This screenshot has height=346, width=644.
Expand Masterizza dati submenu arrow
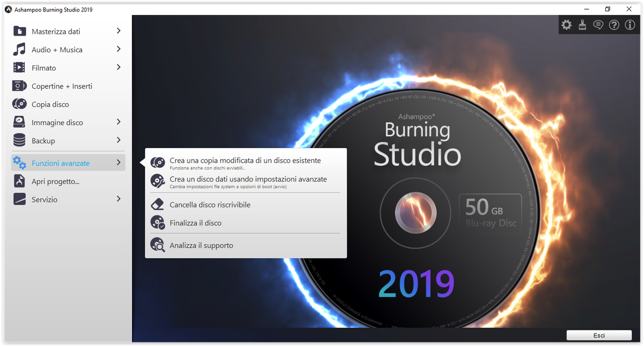tap(119, 31)
